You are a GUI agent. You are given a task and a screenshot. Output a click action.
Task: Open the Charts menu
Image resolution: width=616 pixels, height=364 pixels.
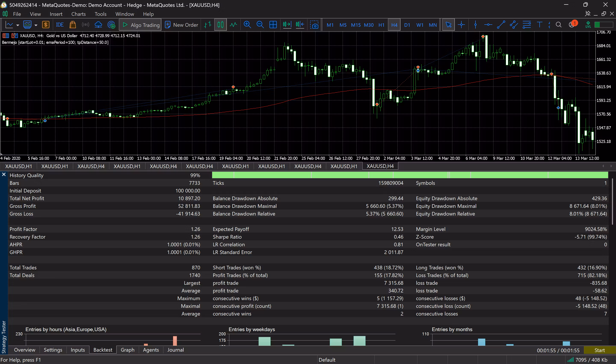coord(78,14)
